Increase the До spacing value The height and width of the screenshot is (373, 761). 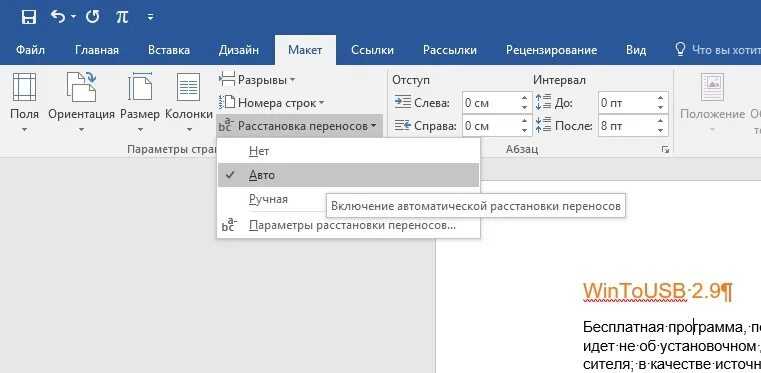[660, 98]
